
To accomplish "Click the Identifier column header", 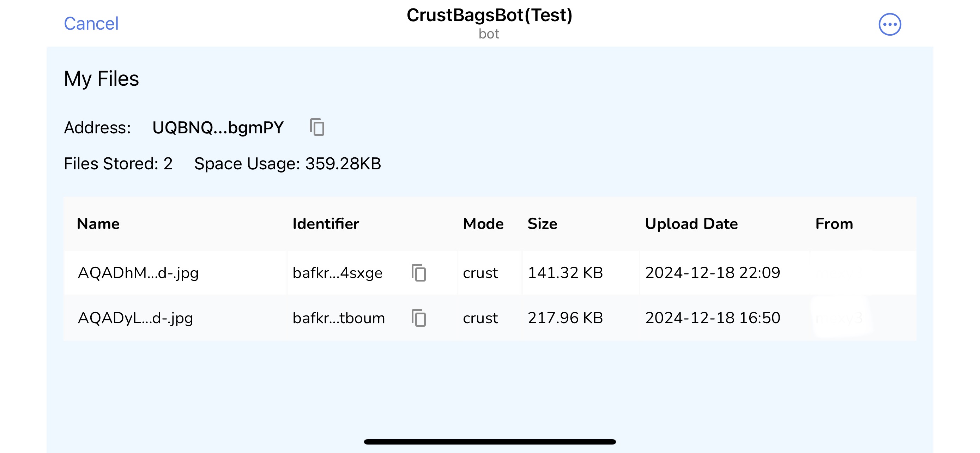I will (x=326, y=224).
